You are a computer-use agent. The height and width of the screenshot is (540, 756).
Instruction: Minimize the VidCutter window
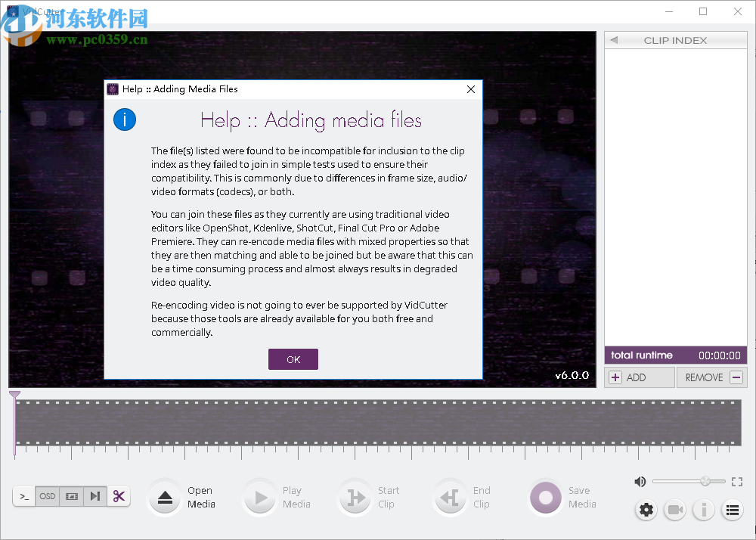669,11
